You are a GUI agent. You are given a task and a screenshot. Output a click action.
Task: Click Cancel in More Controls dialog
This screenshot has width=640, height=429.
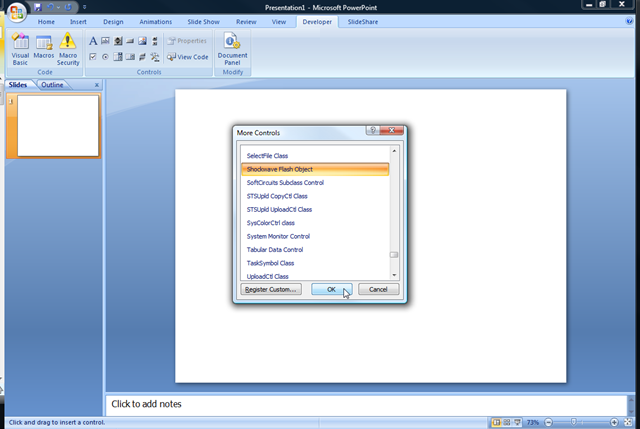pos(378,289)
